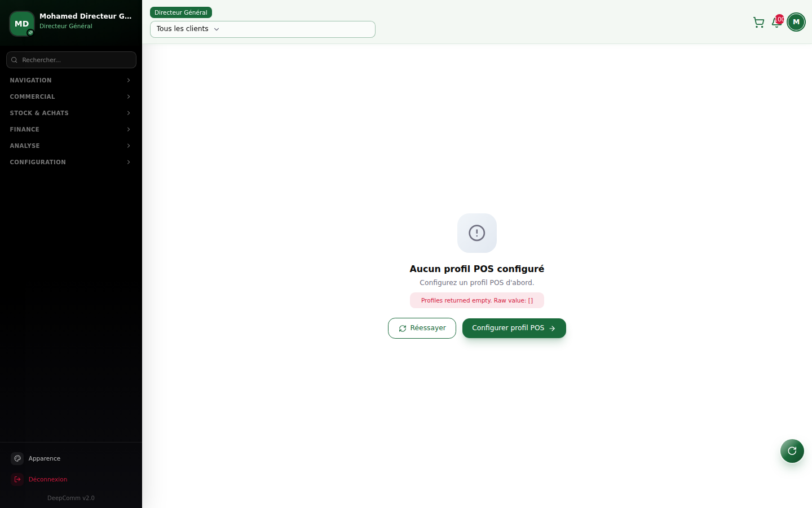Click 'Configurez un profil POS d'abord.' text
This screenshot has width=812, height=508.
[477, 283]
